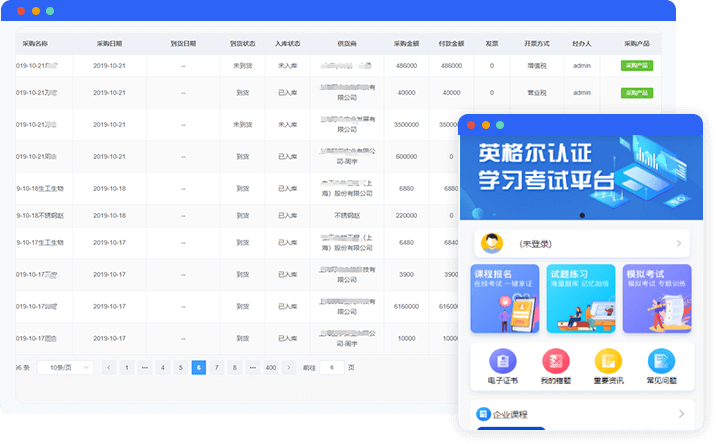Click the 企业课程 section icon
Image resolution: width=716 pixels, height=444 pixels.
click(483, 414)
